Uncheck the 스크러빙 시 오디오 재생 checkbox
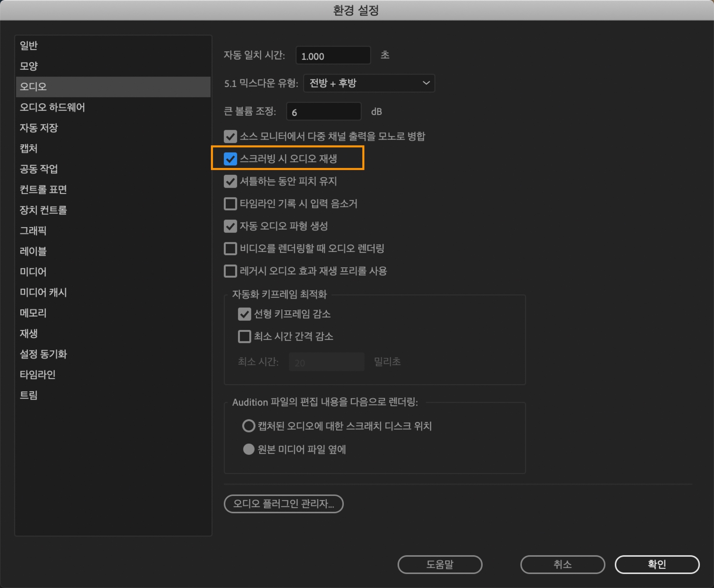 [x=230, y=159]
